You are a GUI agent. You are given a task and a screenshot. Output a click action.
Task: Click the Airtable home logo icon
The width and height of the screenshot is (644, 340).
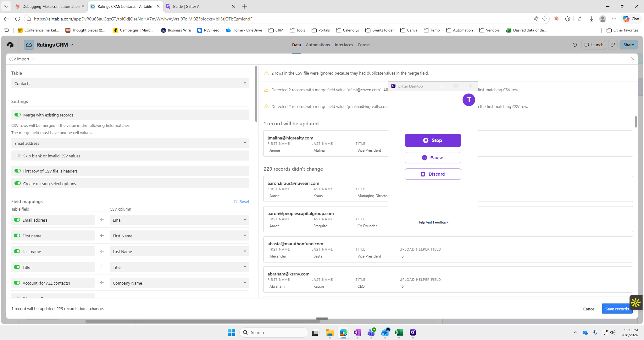[10, 45]
